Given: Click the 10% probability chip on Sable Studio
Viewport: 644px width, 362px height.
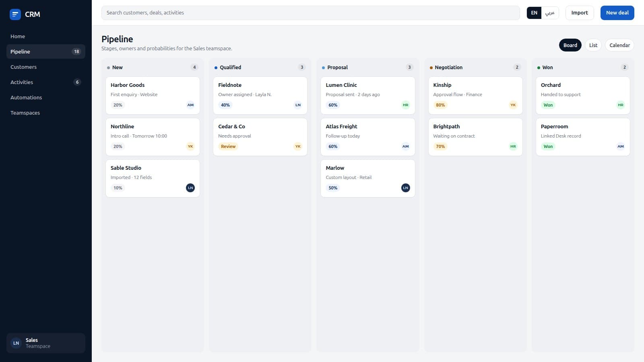Looking at the screenshot, I should pyautogui.click(x=118, y=188).
